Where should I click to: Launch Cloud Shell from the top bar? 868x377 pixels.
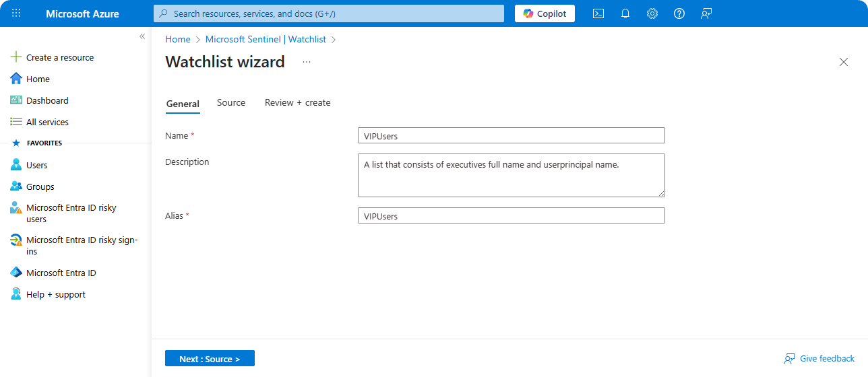click(598, 13)
